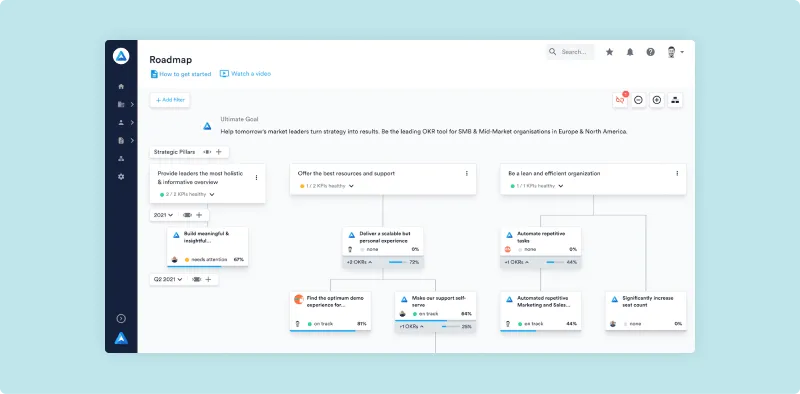Focus the Search field
Viewport: 800px width, 394px height.
570,52
